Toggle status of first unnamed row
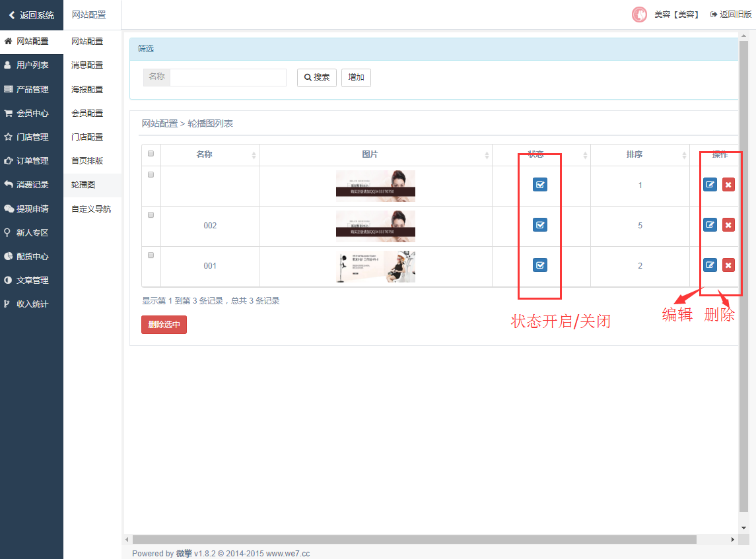 point(540,185)
